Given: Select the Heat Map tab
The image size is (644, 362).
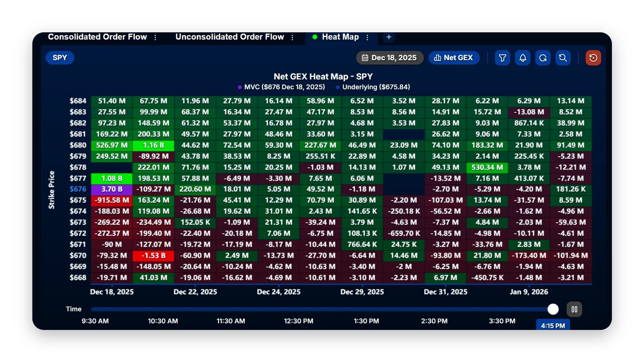Looking at the screenshot, I should (x=340, y=37).
